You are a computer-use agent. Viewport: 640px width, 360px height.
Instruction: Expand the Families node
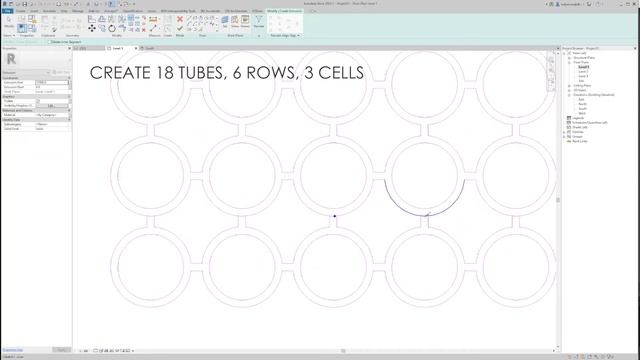click(564, 132)
